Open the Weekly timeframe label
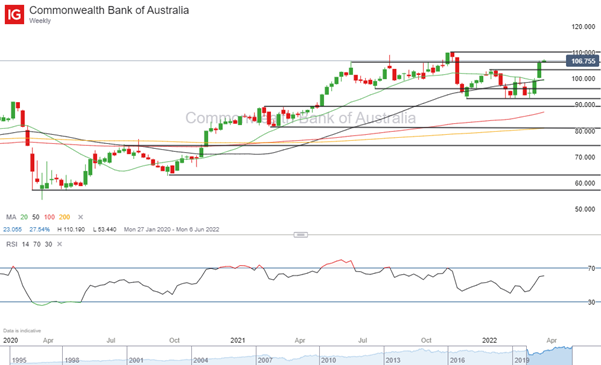601x365 pixels. pyautogui.click(x=40, y=21)
